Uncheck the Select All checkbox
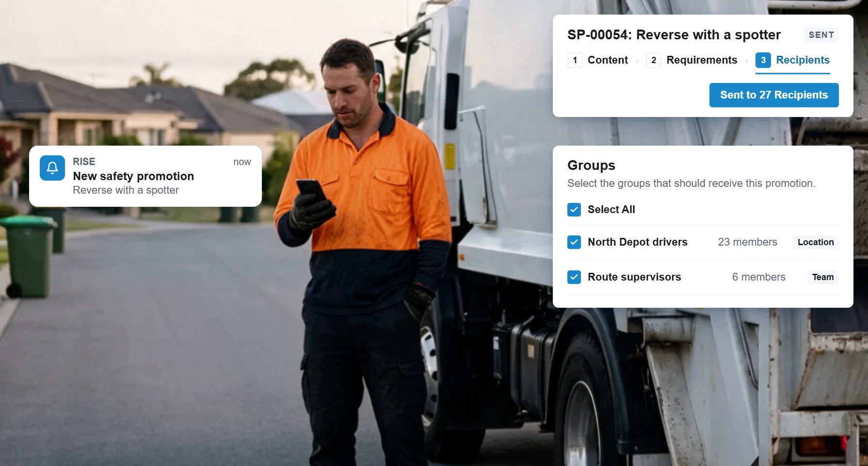This screenshot has height=466, width=868. (574, 210)
